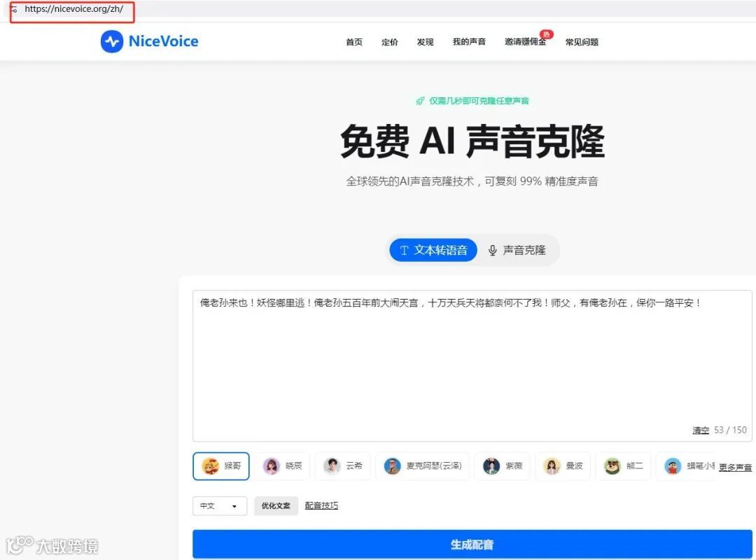This screenshot has height=560, width=756.
Task: Open the 中文 language dropdown
Action: tap(220, 506)
